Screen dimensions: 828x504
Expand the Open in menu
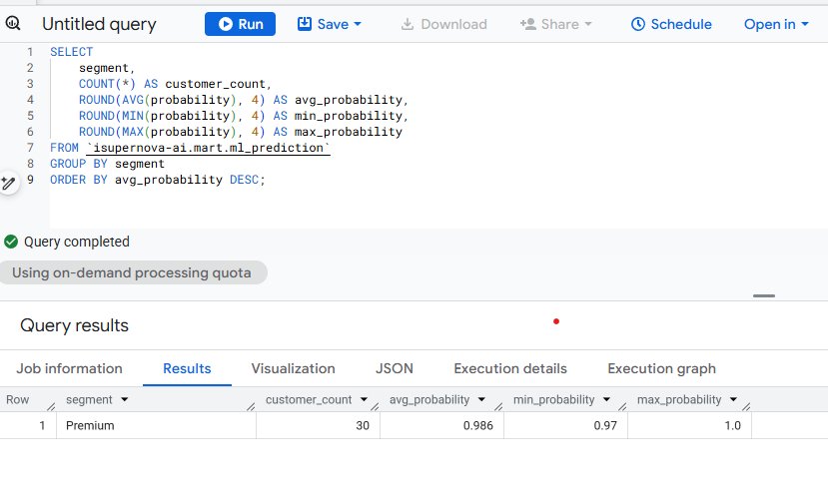pyautogui.click(x=776, y=24)
